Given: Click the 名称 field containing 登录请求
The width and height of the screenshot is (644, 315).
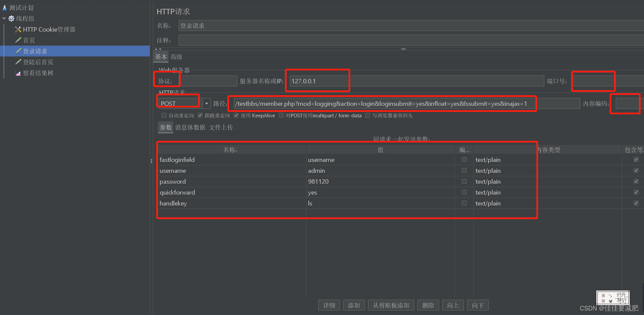Looking at the screenshot, I should click(411, 26).
